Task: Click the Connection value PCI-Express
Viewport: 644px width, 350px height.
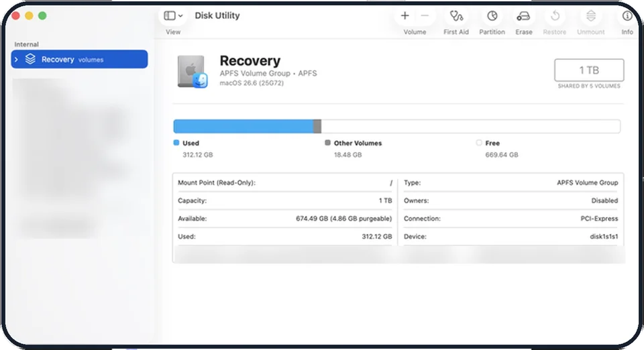Action: point(599,219)
